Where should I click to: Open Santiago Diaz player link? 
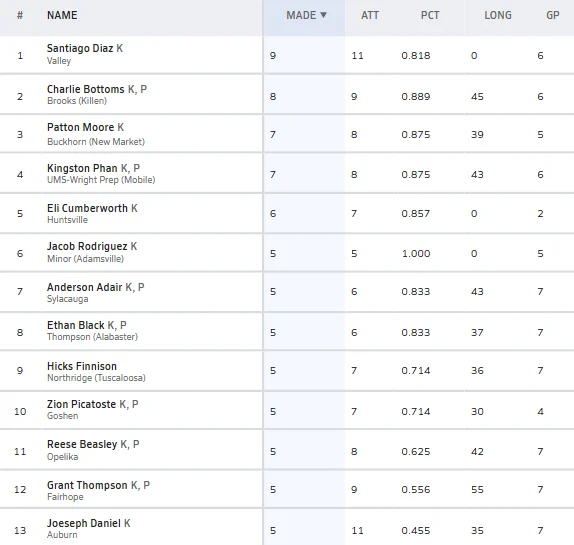pyautogui.click(x=80, y=48)
